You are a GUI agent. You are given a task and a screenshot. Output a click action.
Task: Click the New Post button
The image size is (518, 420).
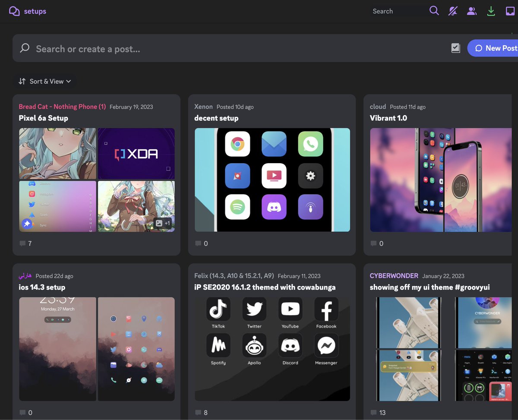point(493,48)
